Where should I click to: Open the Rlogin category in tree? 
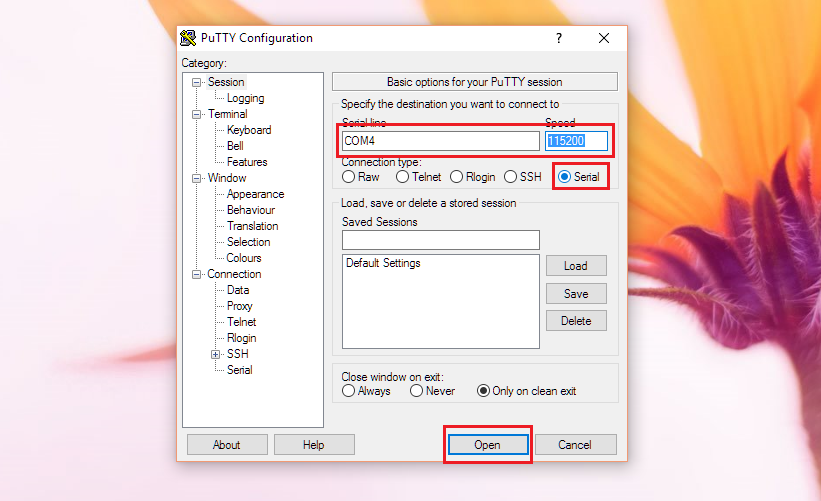point(242,338)
